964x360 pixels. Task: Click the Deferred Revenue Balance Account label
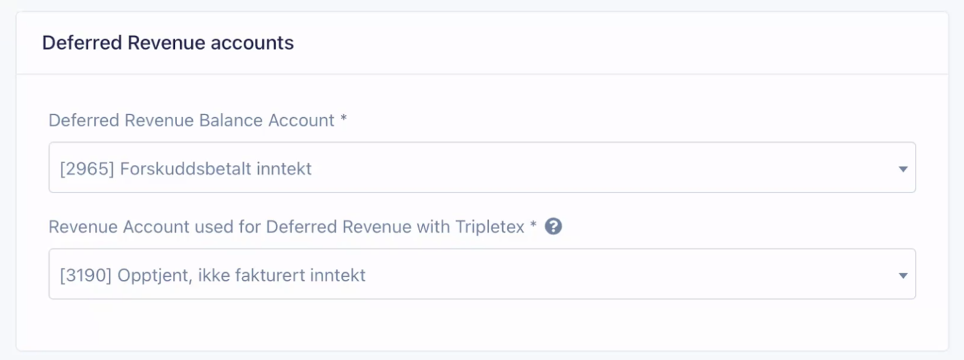pyautogui.click(x=197, y=120)
